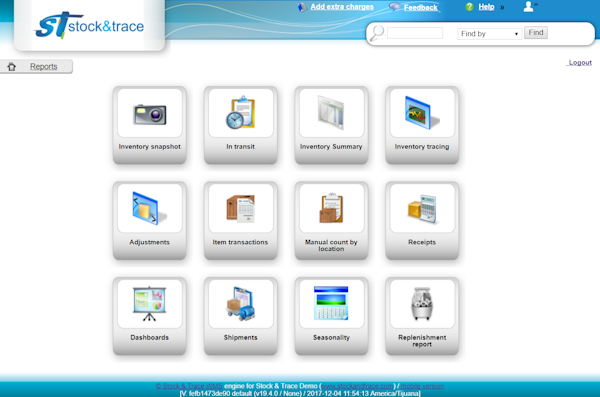Select the Reports breadcrumb item
This screenshot has width=600, height=397.
coord(44,66)
